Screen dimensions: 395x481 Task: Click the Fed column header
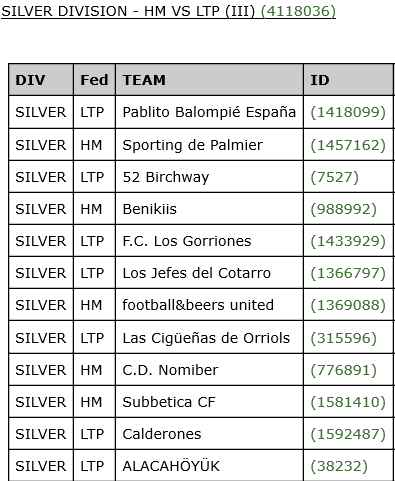(x=94, y=80)
